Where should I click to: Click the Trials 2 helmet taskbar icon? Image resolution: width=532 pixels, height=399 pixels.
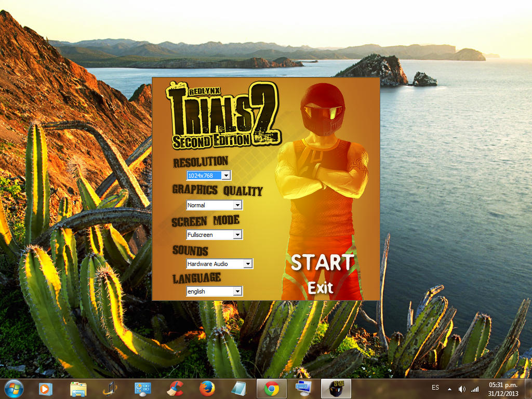[x=336, y=389]
